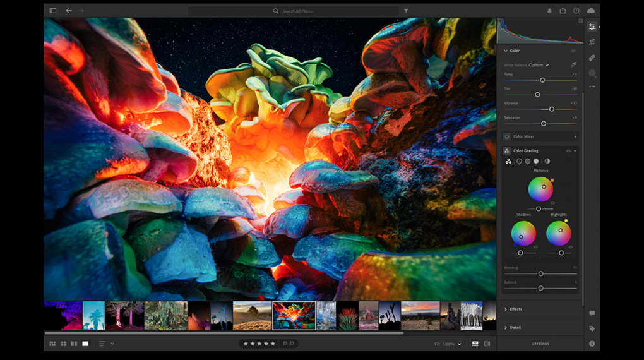Check cloud sync status icon
The width and height of the screenshot is (644, 360).
(x=590, y=10)
